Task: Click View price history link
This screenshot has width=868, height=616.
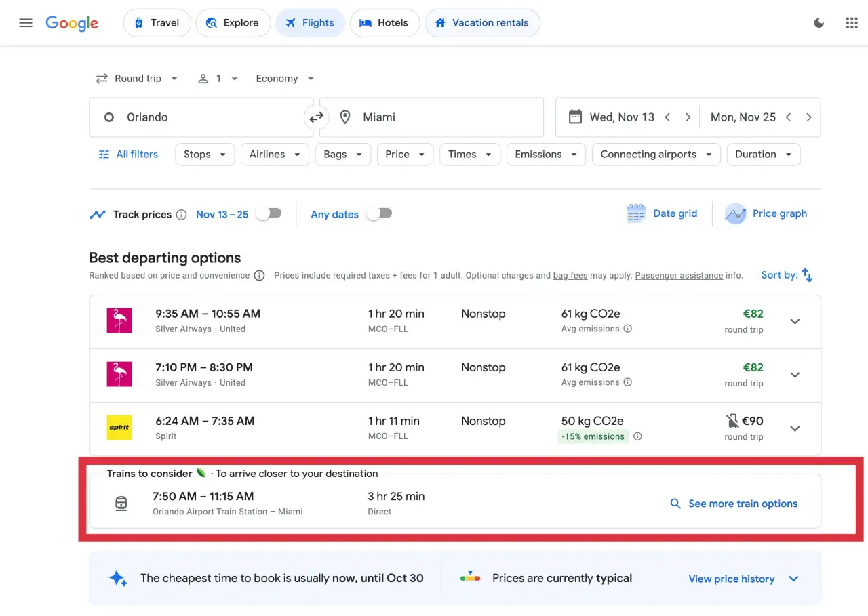Action: [732, 579]
